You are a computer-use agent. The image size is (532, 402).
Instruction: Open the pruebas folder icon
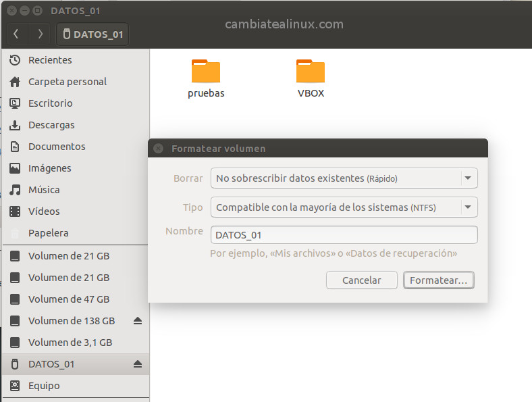tap(206, 71)
